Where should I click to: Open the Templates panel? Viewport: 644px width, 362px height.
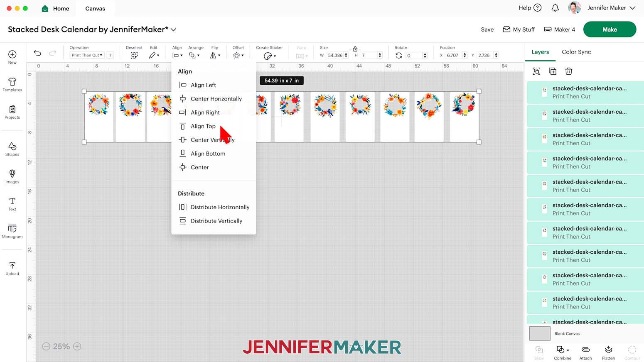point(12,84)
